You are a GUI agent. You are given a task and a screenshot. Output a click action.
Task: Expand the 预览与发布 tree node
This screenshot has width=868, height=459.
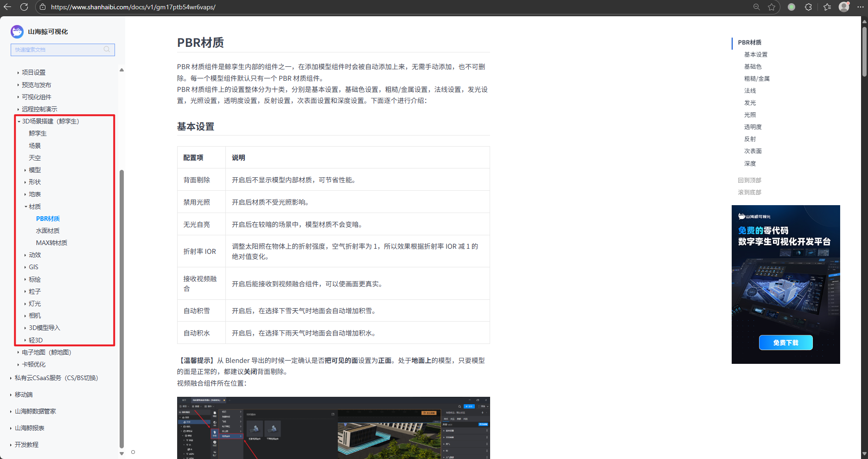point(18,85)
